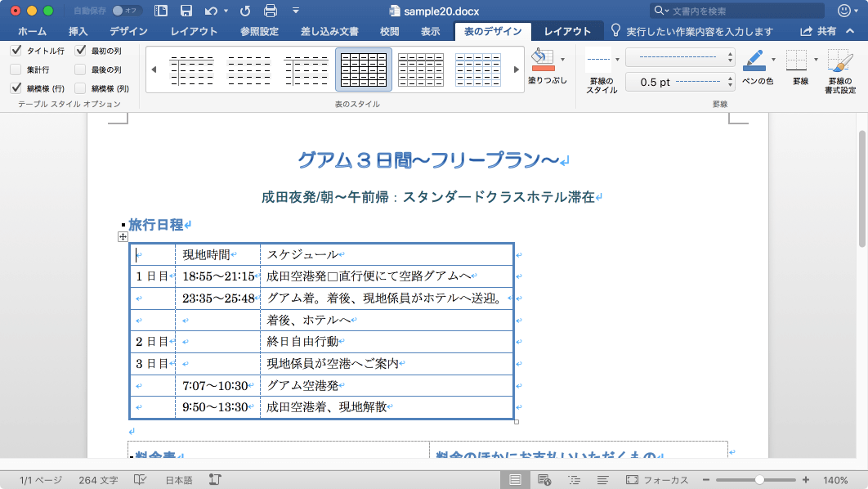Select the highlighted grid table style

click(x=364, y=70)
